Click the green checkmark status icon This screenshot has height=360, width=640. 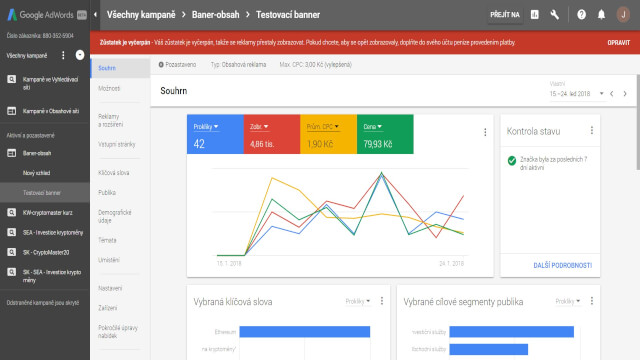click(x=512, y=160)
